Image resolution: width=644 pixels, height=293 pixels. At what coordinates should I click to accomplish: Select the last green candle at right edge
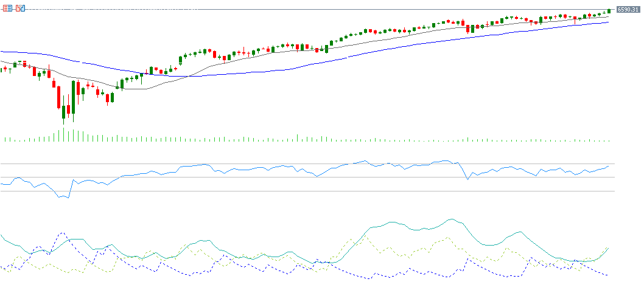pos(609,11)
